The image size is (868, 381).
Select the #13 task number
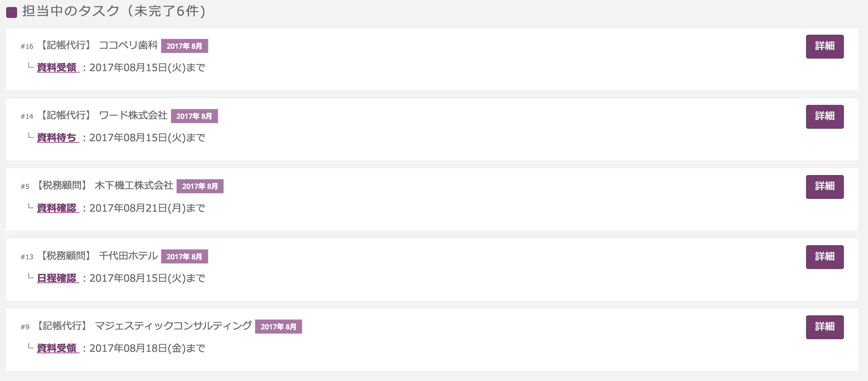27,257
